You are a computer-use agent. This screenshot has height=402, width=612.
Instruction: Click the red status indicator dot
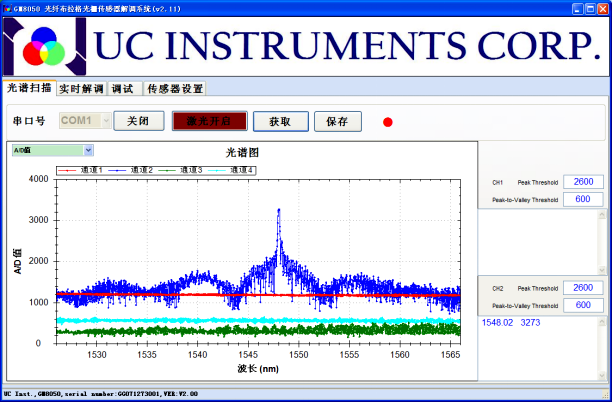(x=388, y=123)
